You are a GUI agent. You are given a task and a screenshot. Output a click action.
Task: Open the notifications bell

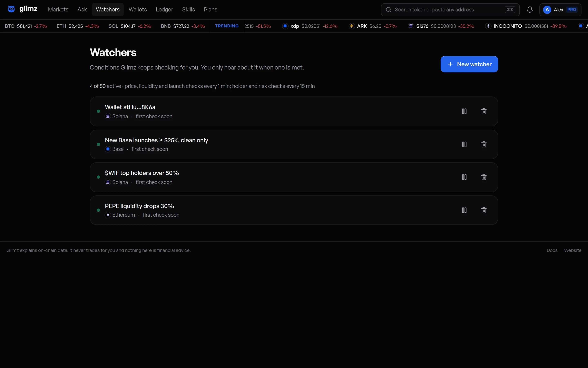[x=530, y=10]
